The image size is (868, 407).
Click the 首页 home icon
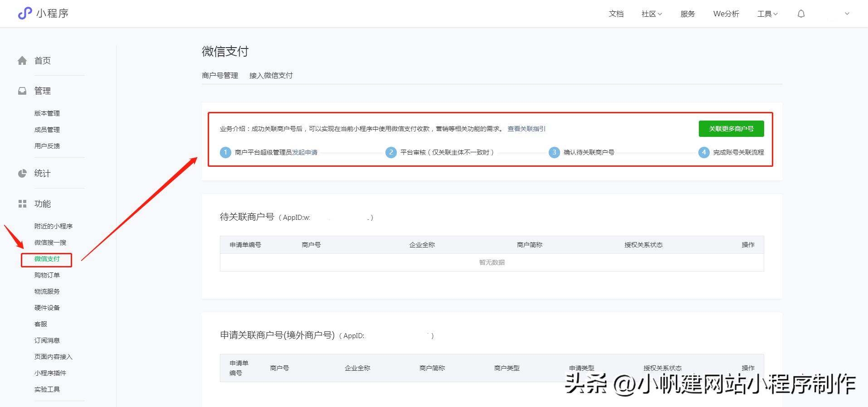(x=22, y=61)
